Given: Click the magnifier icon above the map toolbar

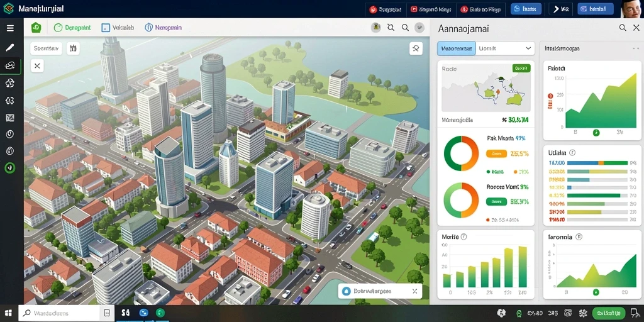Looking at the screenshot, I should [405, 28].
